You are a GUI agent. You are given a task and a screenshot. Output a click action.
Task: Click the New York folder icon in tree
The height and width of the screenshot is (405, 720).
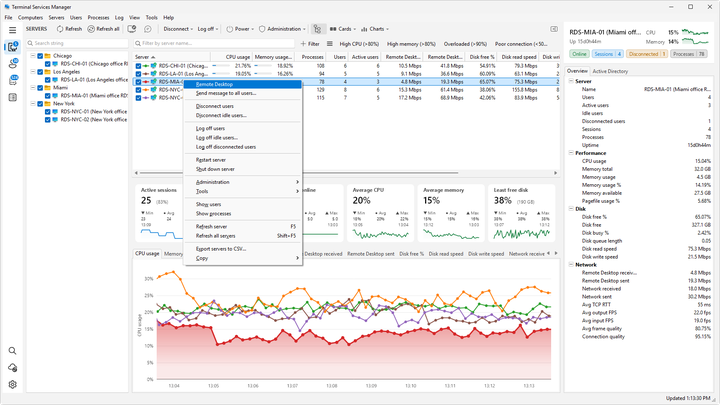48,103
